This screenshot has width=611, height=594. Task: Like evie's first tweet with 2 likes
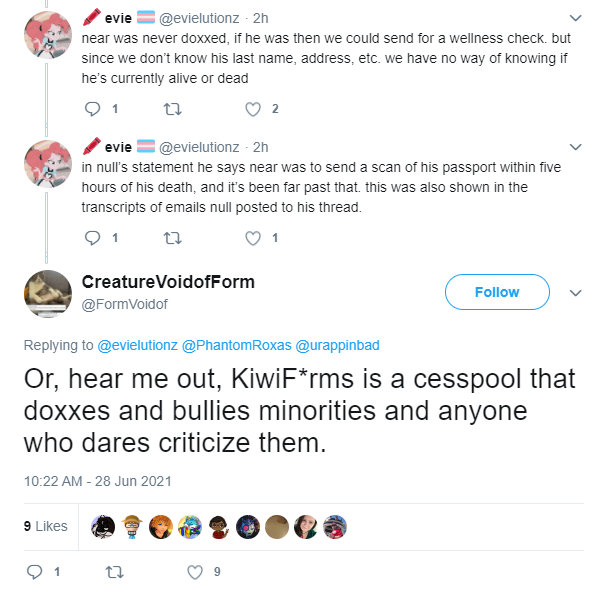pos(253,109)
